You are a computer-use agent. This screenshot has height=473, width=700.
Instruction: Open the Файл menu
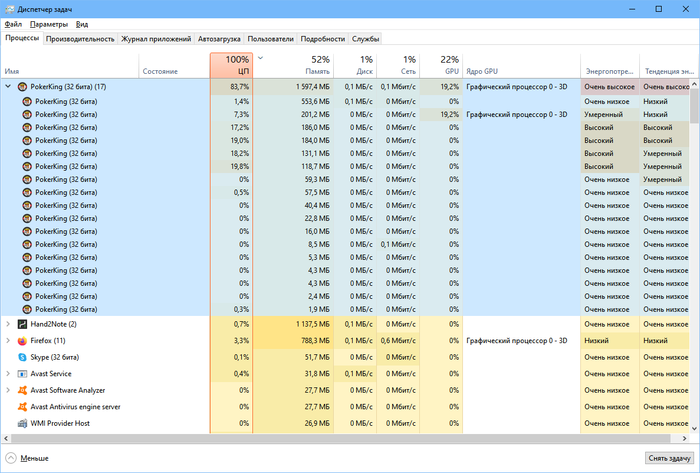[13, 24]
